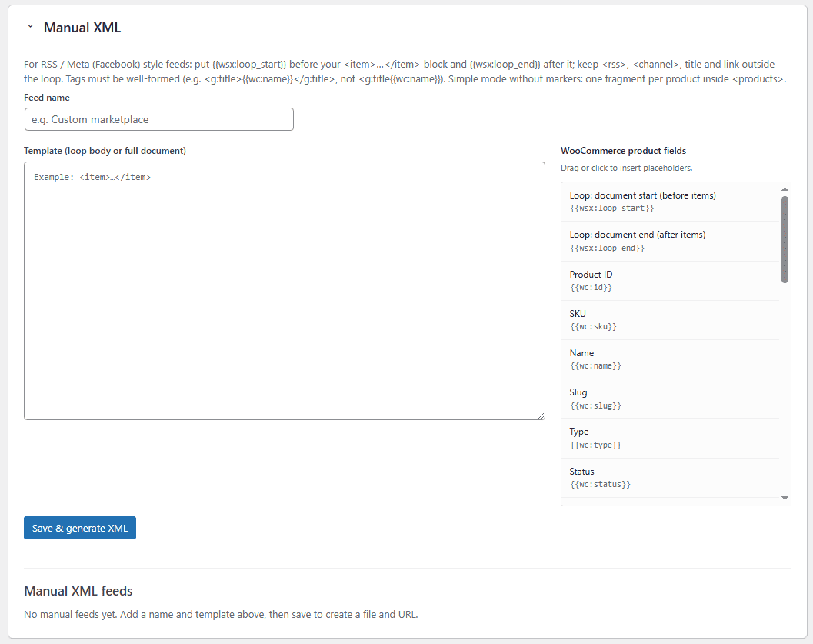Insert the Product ID placeholder
This screenshot has height=644, width=813.
click(x=671, y=281)
